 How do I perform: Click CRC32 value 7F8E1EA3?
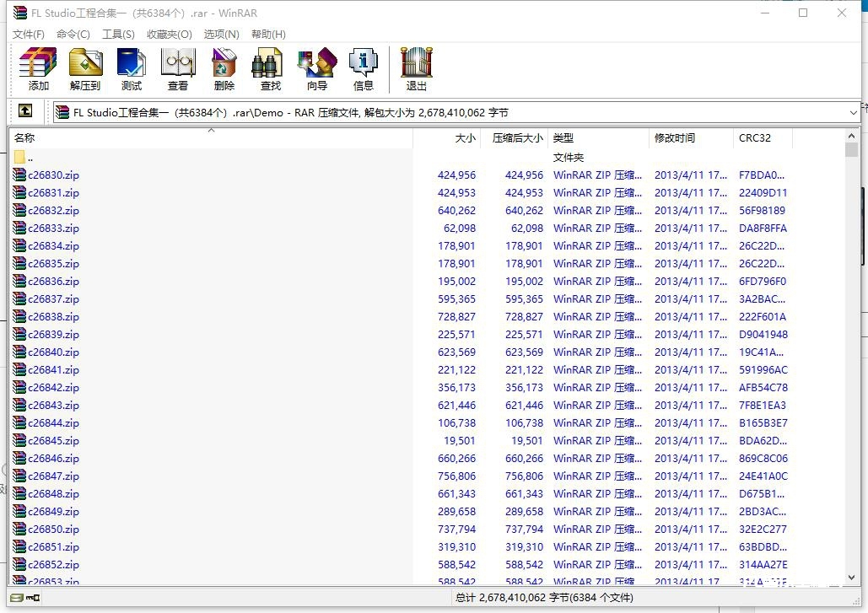[763, 405]
